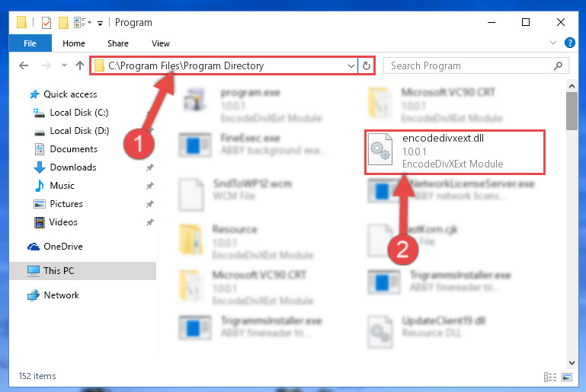Click the Properties quick access toolbar icon
Viewport: 586px width, 392px height.
(46, 23)
